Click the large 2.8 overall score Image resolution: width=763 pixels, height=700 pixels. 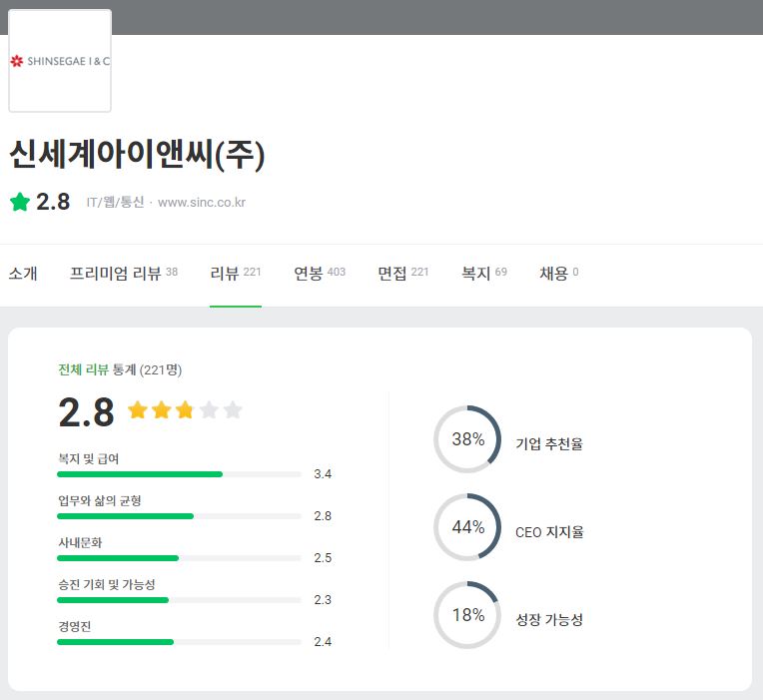point(86,412)
